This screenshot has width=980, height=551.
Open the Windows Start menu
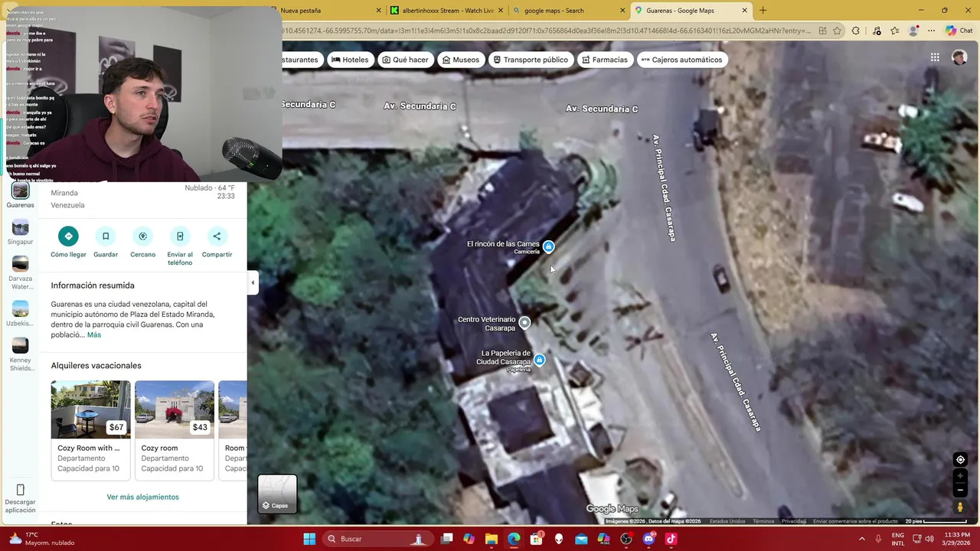(309, 539)
